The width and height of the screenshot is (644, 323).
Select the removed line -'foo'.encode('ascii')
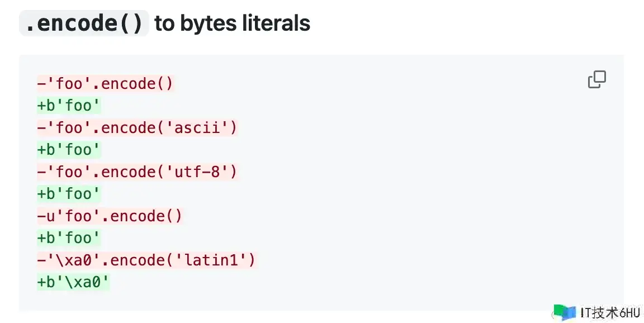click(x=138, y=128)
